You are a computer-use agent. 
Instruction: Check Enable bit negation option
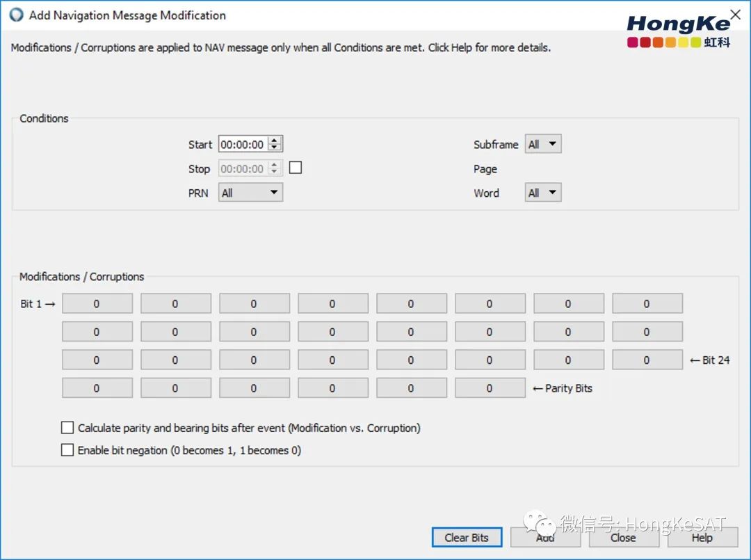point(67,450)
